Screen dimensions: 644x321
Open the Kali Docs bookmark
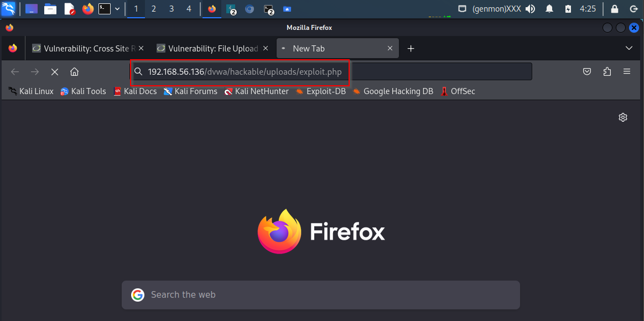click(x=135, y=91)
